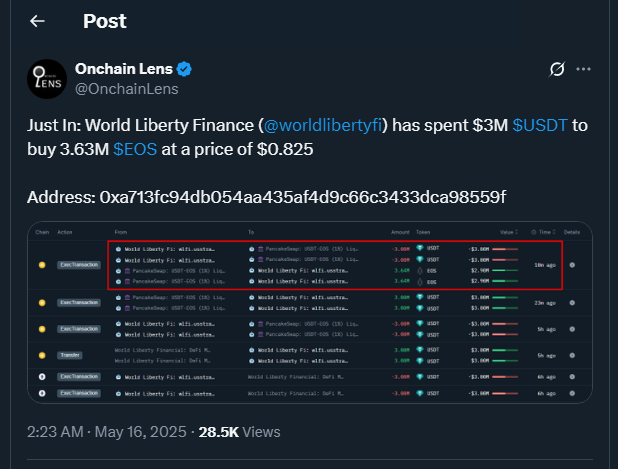This screenshot has width=618, height=469.
Task: Follow the $EOS cashtag link
Action: [134, 149]
